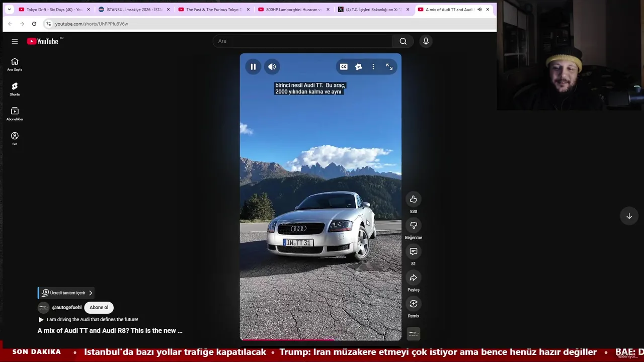Switch to the T.C. İçişleri Bakanlığı X tab
The image size is (644, 362).
coord(374,10)
